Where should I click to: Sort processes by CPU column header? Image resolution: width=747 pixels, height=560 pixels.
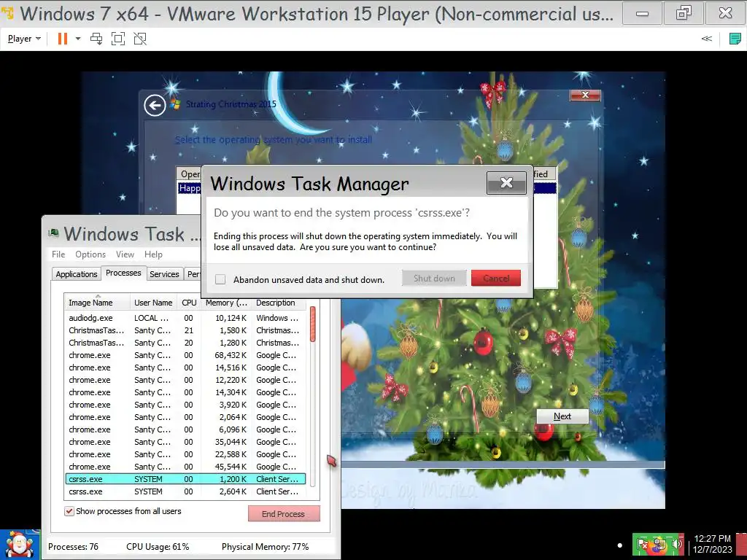point(189,303)
